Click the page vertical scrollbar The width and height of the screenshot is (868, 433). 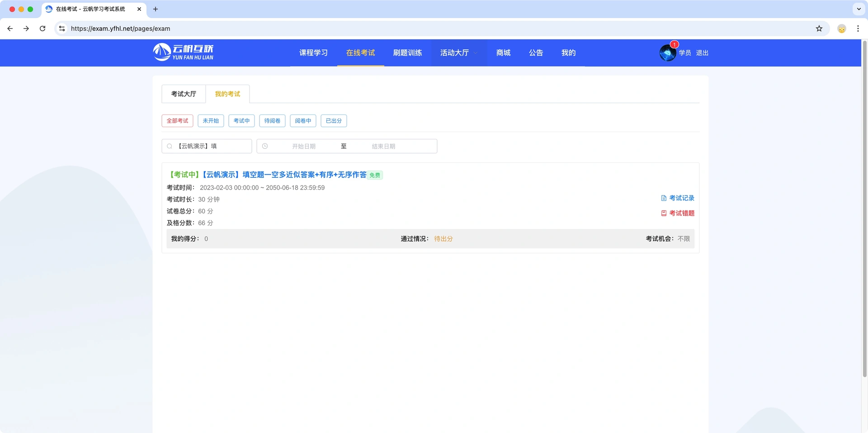click(x=864, y=208)
